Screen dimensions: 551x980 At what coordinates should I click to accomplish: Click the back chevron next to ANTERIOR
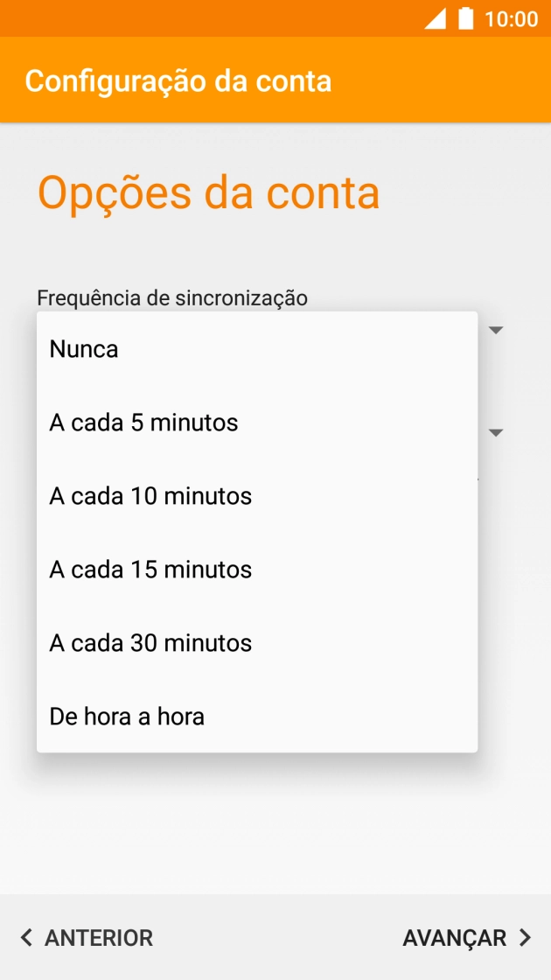pos(25,937)
